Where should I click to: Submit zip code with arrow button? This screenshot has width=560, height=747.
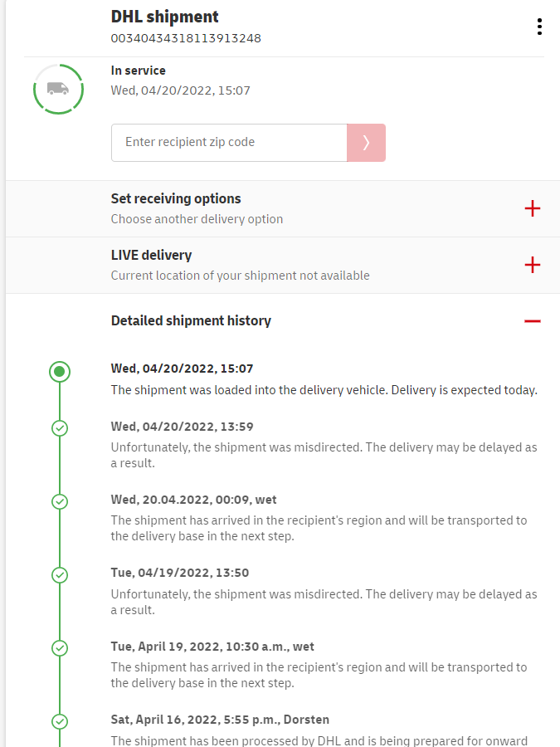click(x=366, y=143)
